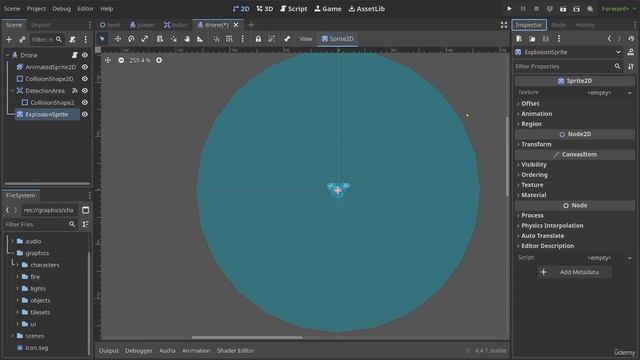Open the Sprite2D toolbar menu

click(x=338, y=39)
